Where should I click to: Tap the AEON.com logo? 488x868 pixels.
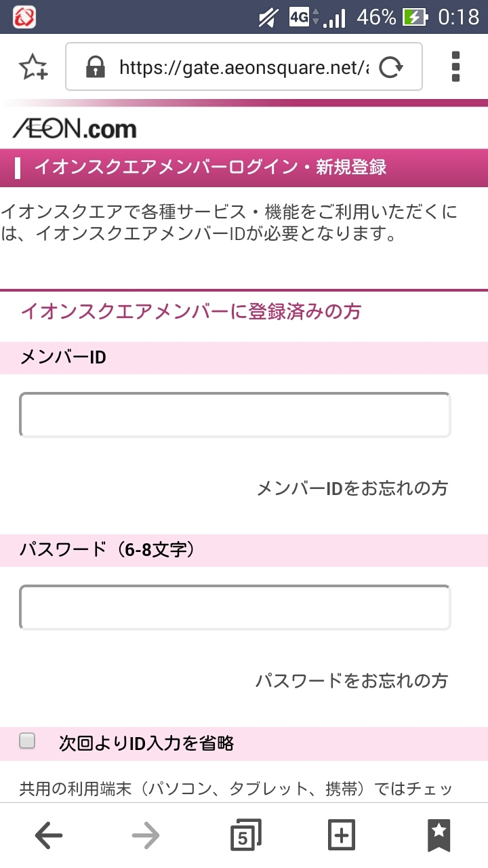[x=75, y=128]
